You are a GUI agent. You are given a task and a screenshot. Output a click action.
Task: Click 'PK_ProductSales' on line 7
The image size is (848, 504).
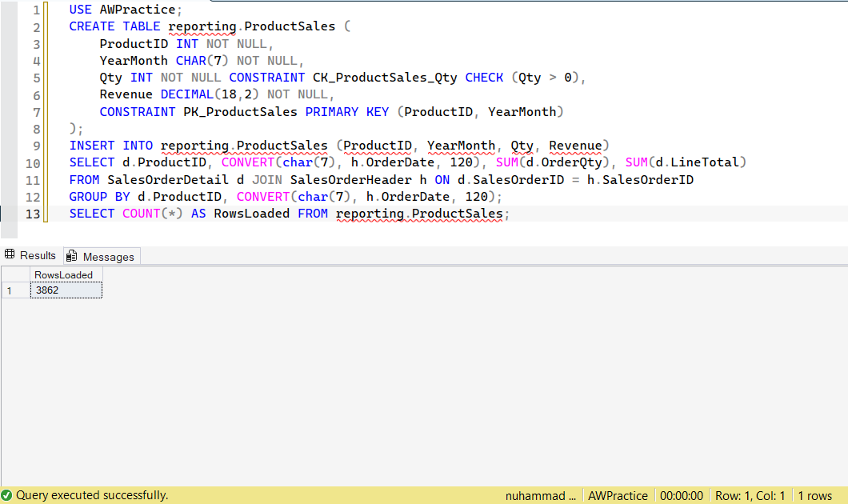(x=240, y=112)
